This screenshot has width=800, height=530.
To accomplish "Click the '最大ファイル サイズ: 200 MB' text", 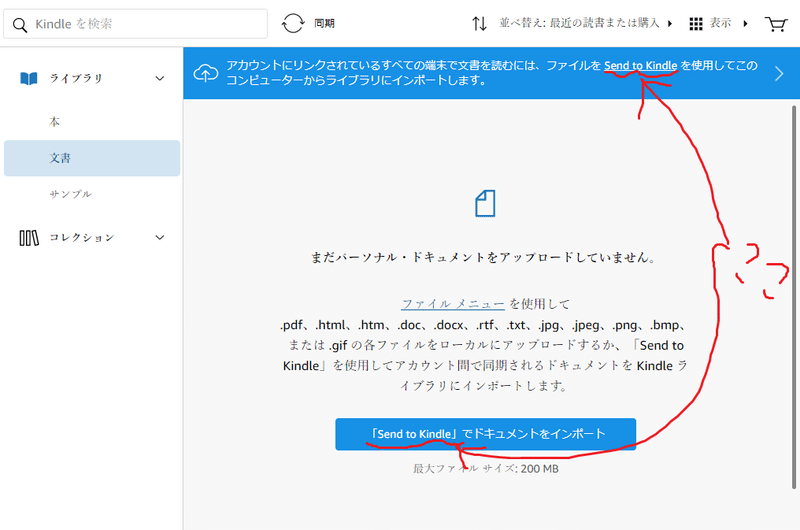I will click(x=486, y=468).
